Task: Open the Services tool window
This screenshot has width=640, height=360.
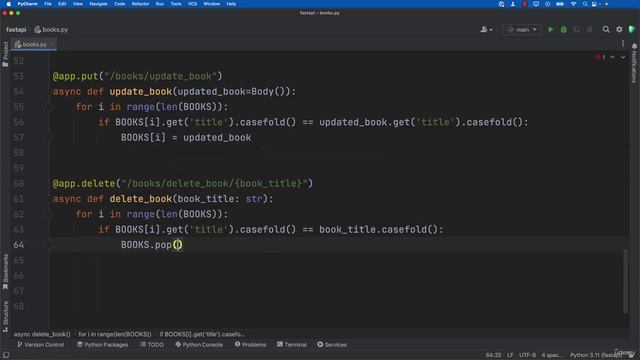Action: [x=332, y=345]
